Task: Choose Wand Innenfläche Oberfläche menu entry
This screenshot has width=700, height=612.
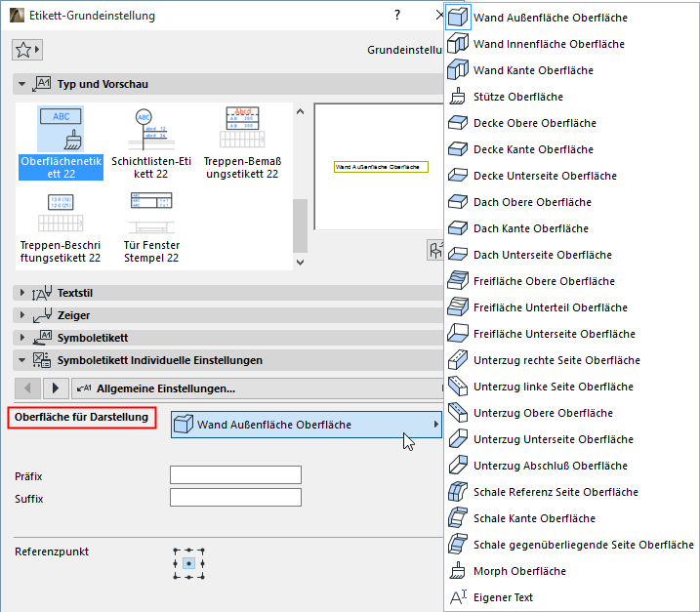Action: tap(571, 44)
